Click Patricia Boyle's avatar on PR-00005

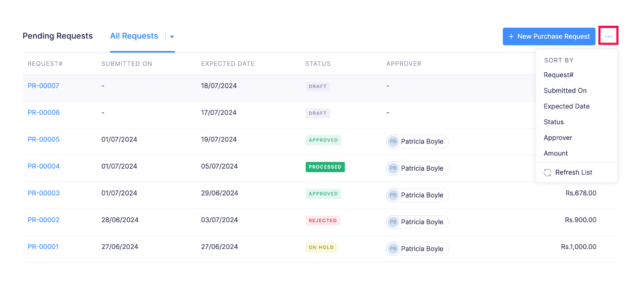[x=393, y=141]
